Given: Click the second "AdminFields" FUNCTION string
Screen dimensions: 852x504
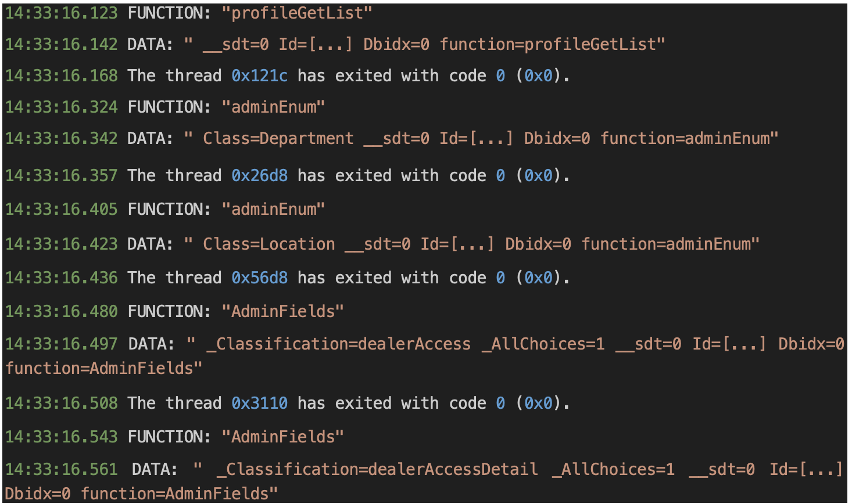Looking at the screenshot, I should coord(282,437).
